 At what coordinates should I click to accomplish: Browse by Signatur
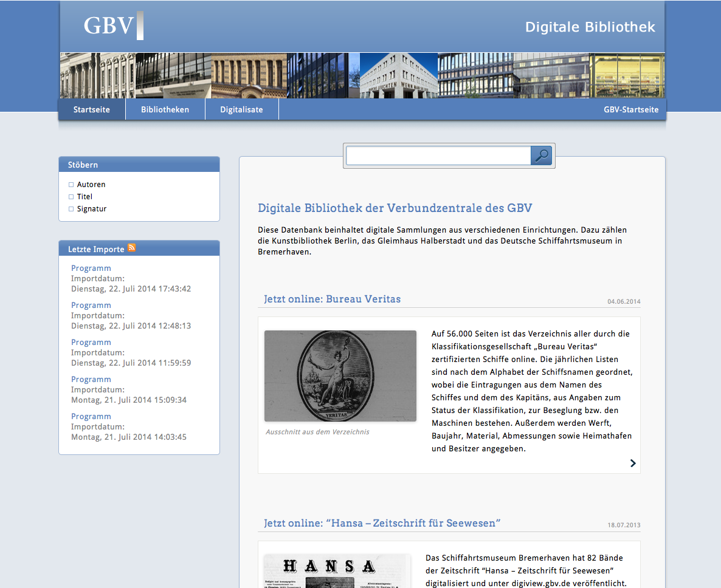coord(92,208)
